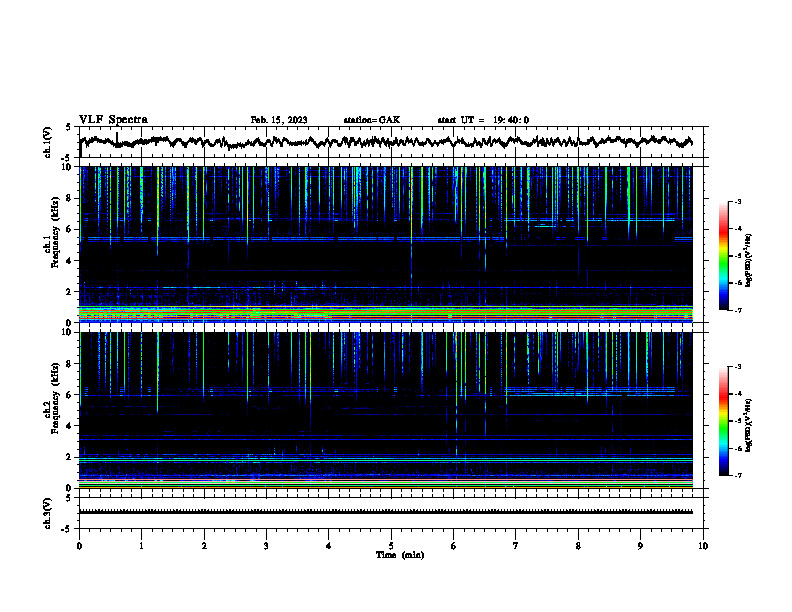Click the ch.2 spectrogram line near 2 kHz
The height and width of the screenshot is (612, 792).
(385, 458)
